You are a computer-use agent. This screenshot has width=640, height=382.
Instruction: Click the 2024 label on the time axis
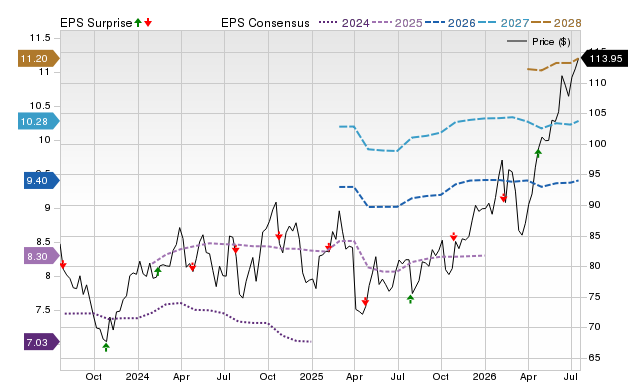[x=137, y=376]
